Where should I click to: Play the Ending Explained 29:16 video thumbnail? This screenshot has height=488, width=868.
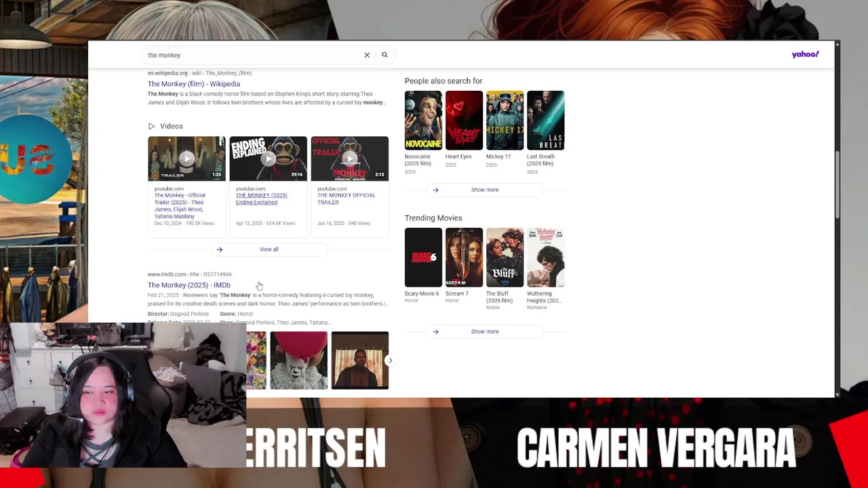[x=268, y=159]
